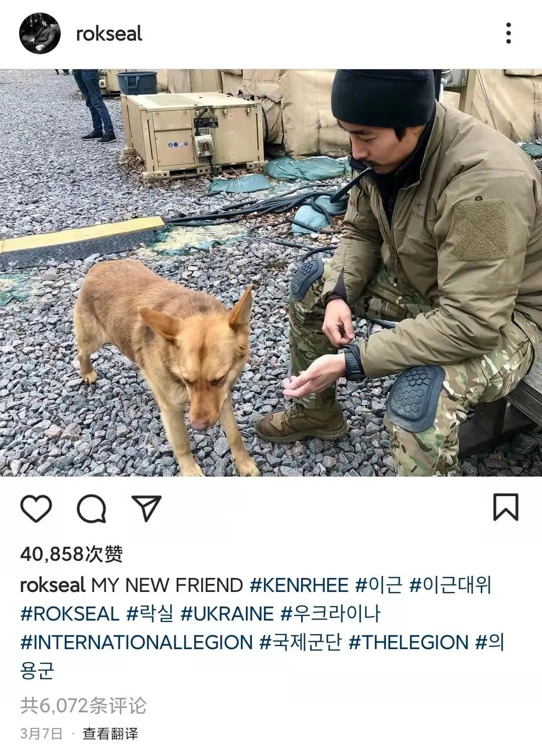
Task: Open the #UKRAINE hashtag
Action: [227, 614]
